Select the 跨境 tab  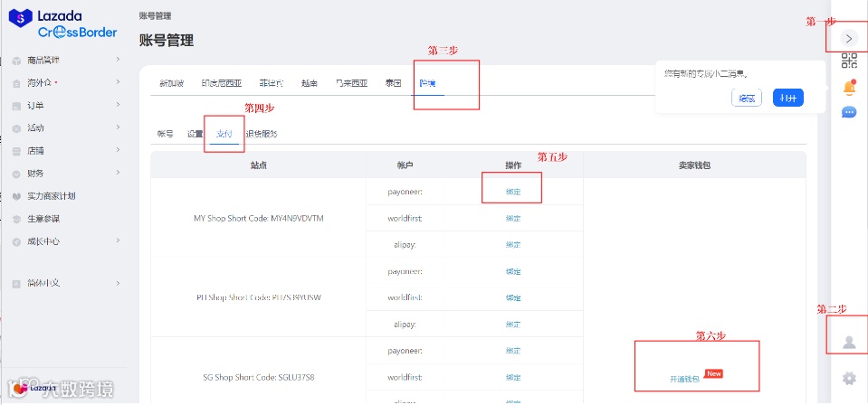(427, 83)
